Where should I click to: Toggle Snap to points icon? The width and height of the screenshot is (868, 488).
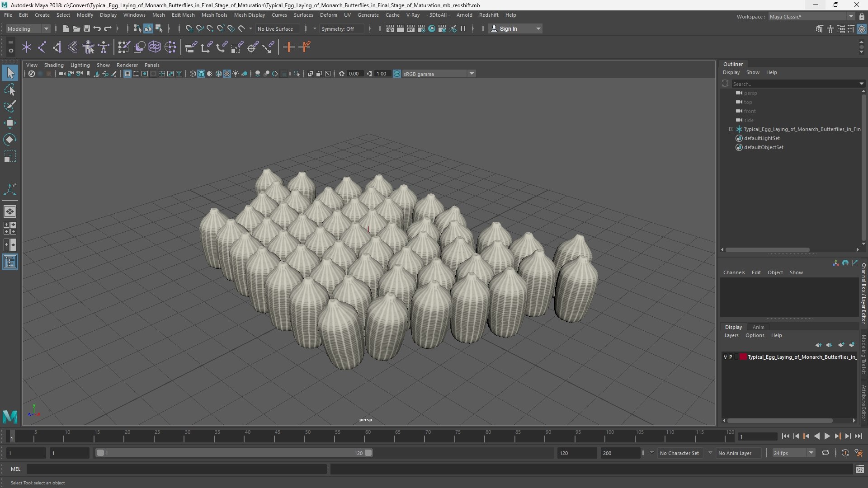point(210,28)
